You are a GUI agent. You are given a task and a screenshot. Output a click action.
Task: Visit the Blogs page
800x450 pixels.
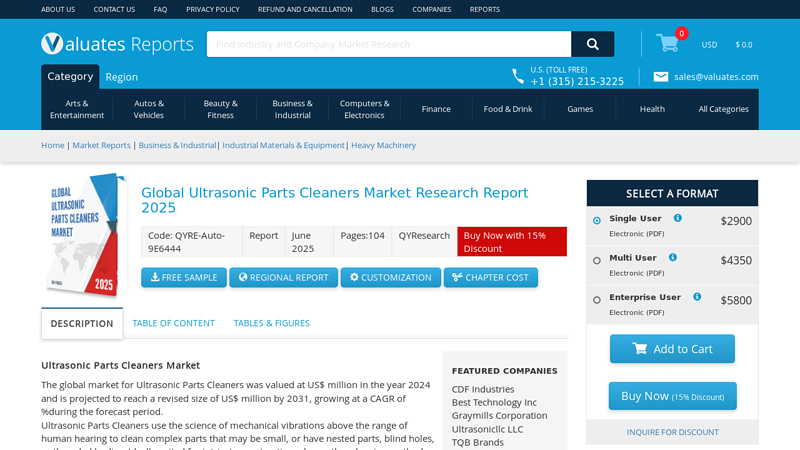(382, 9)
